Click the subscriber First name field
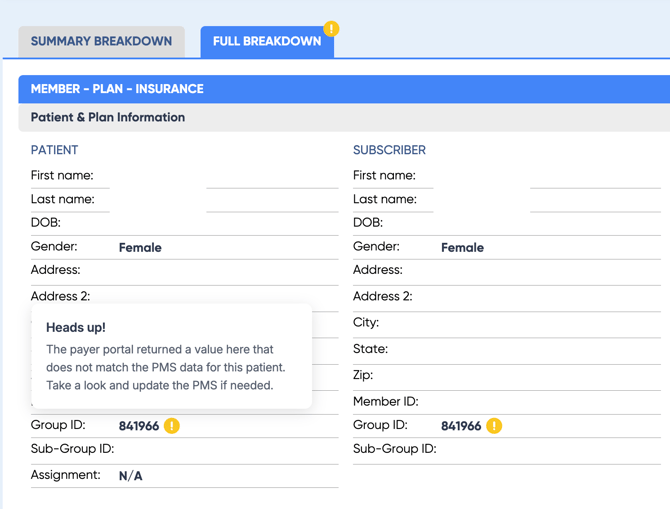This screenshot has width=670, height=509. [594, 176]
